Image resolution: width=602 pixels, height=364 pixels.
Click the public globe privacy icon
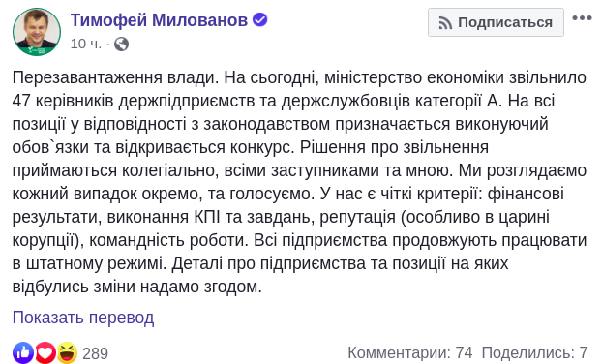pos(121,45)
